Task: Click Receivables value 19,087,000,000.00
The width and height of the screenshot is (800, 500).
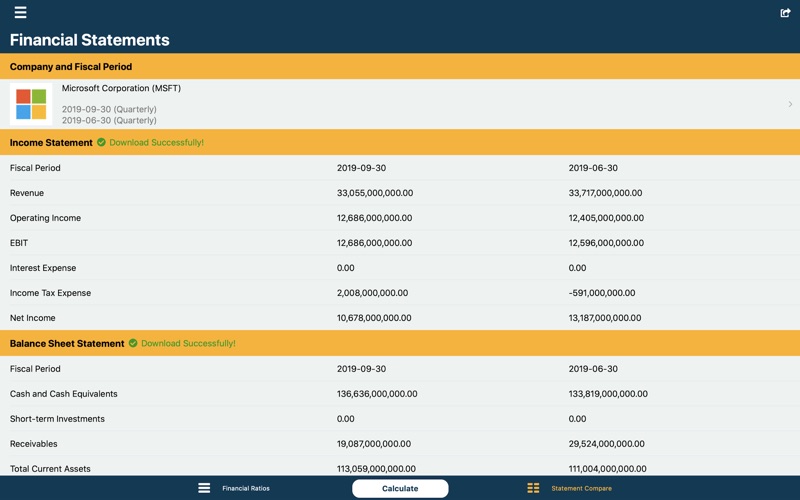Action: pos(374,444)
